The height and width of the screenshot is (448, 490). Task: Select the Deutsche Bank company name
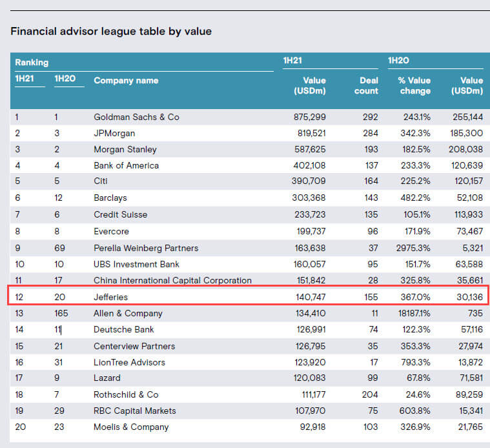coord(124,330)
